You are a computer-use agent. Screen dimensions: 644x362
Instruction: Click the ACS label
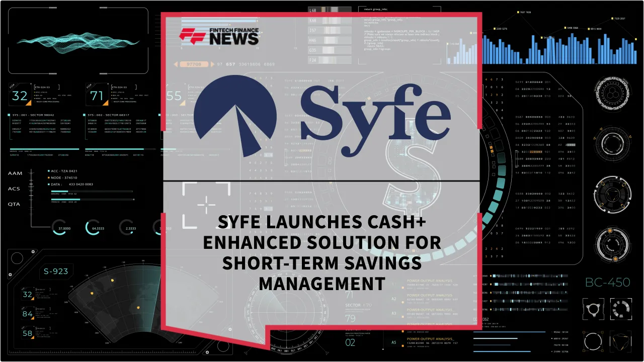click(15, 189)
